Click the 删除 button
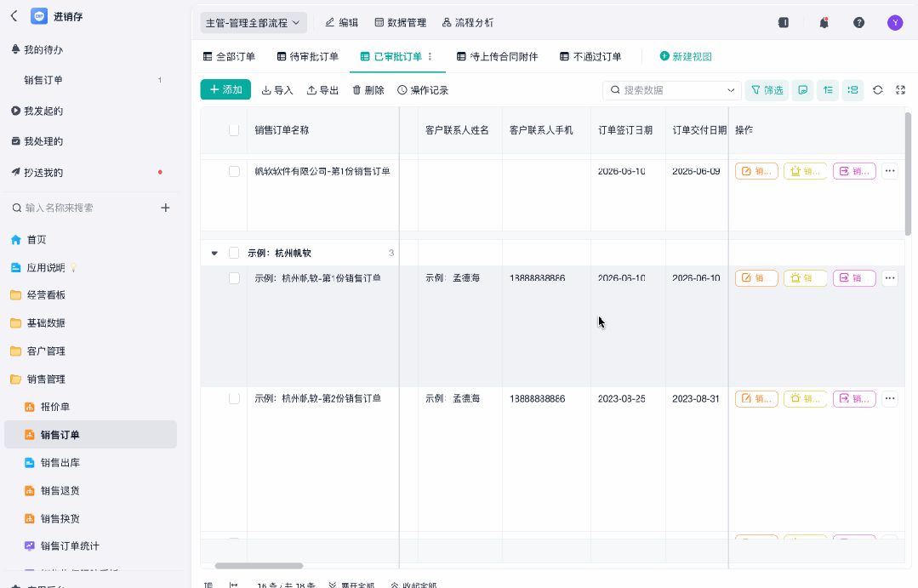 pos(368,90)
